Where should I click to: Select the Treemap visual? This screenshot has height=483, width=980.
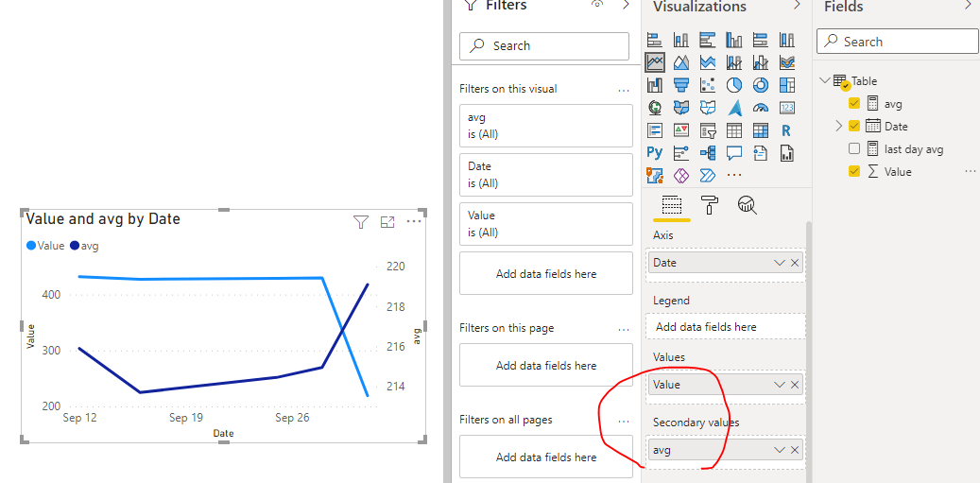click(x=787, y=85)
